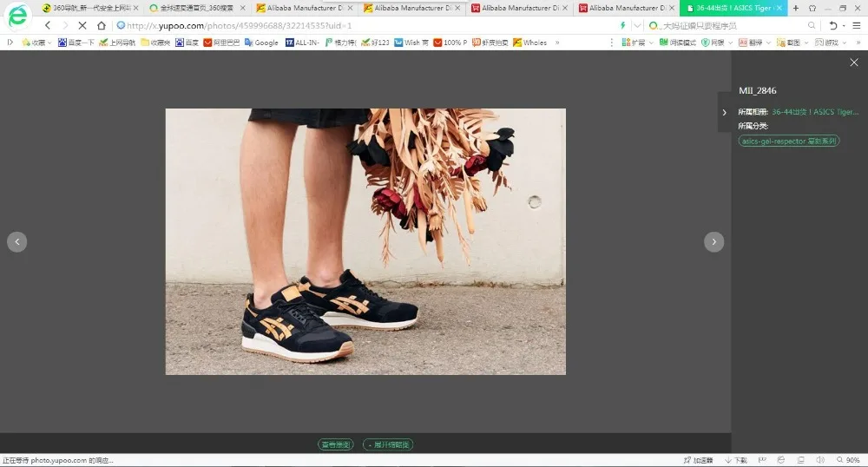Open the Wholes bookmark
This screenshot has width=868, height=467.
point(529,43)
